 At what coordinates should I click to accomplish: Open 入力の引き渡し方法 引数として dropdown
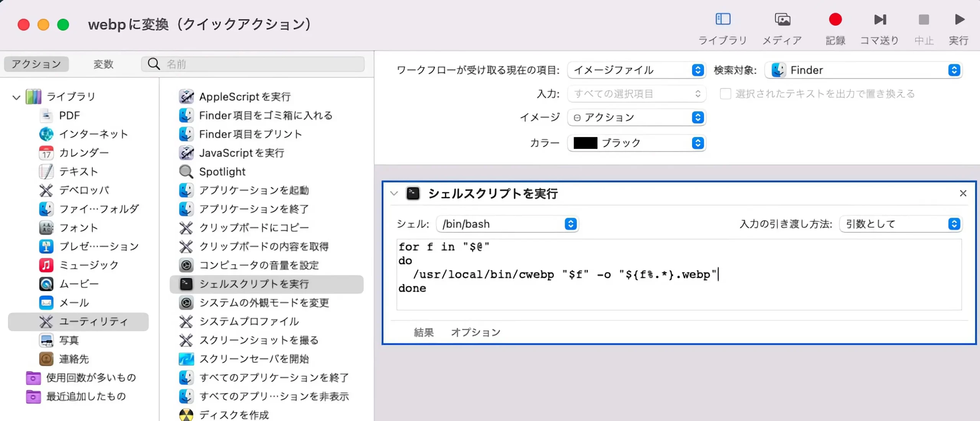[901, 224]
